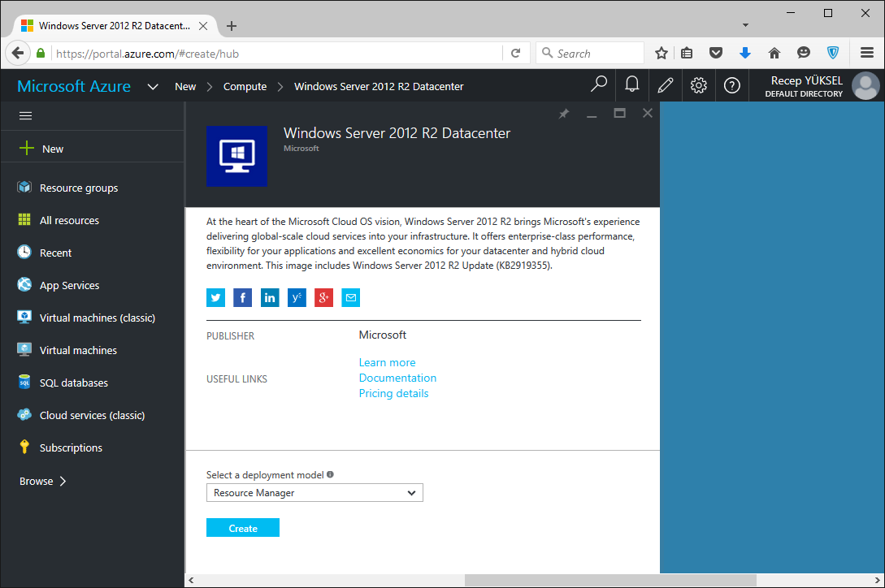Open the deployment model dropdown
Image resolution: width=885 pixels, height=588 pixels.
tap(315, 493)
